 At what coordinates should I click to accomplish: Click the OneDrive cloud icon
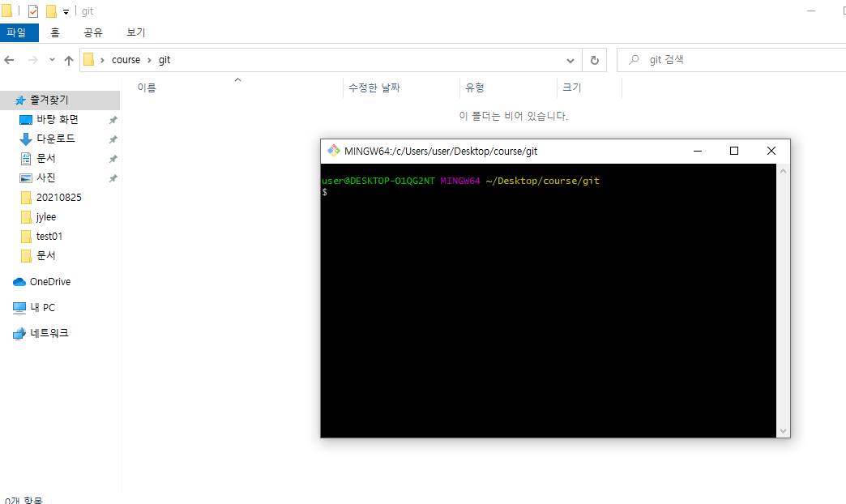point(19,282)
